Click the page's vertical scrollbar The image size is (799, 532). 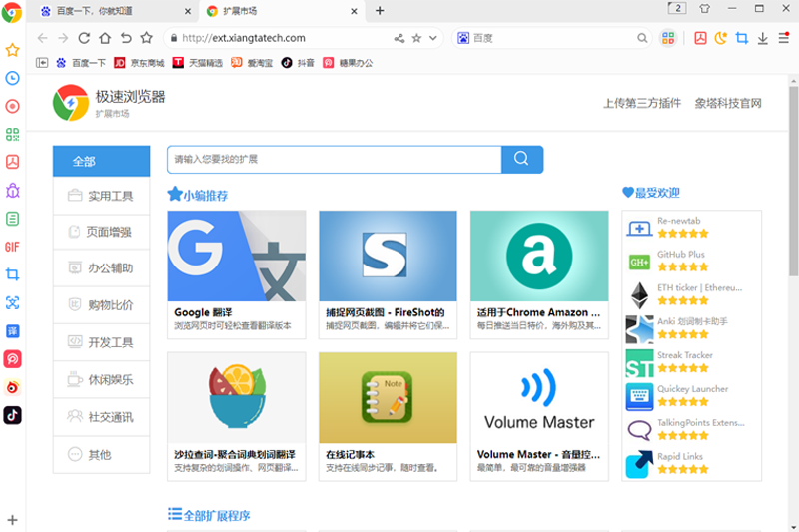(793, 200)
